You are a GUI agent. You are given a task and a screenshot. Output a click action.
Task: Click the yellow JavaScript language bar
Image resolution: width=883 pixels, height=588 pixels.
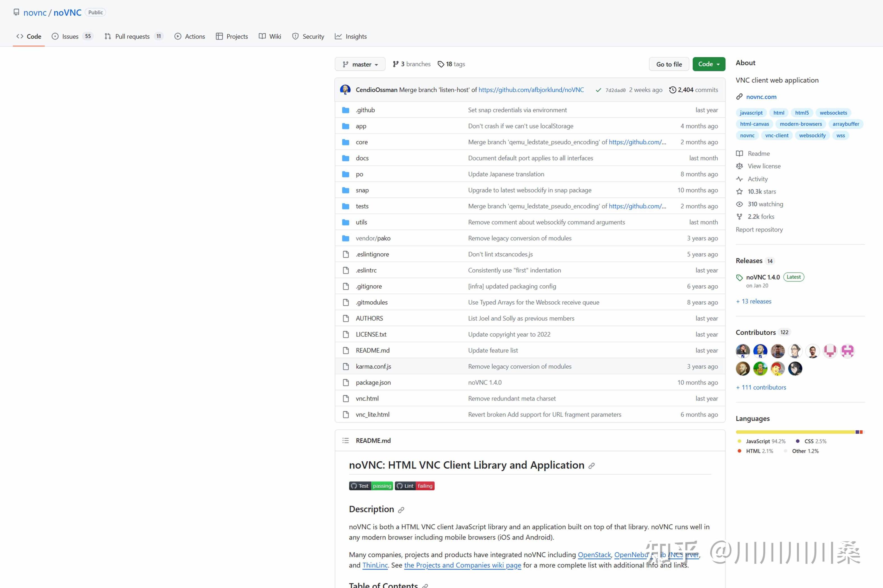[795, 432]
